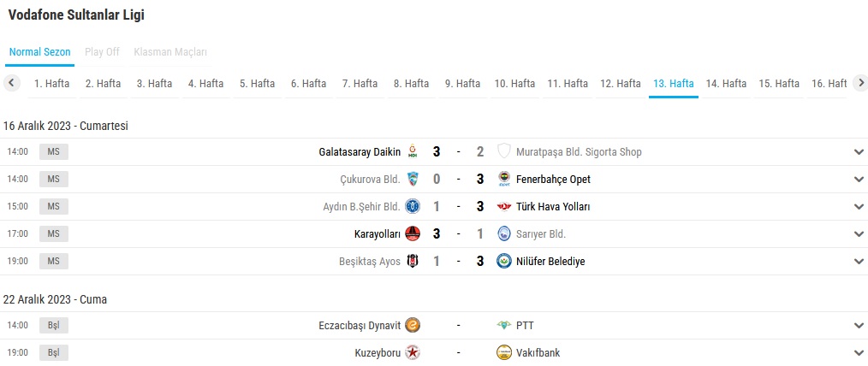The image size is (868, 366).
Task: Open the Klasman Maçları tab
Action: tap(170, 52)
